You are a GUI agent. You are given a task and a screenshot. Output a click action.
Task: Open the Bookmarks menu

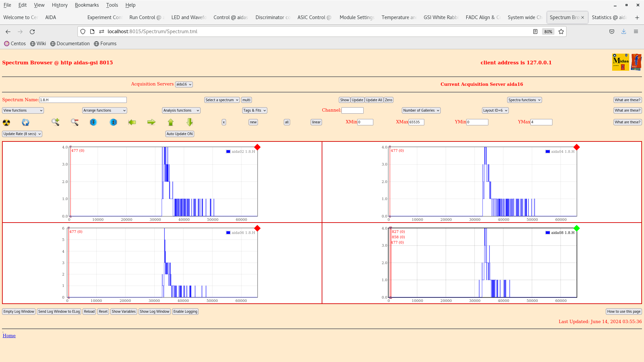(x=87, y=5)
